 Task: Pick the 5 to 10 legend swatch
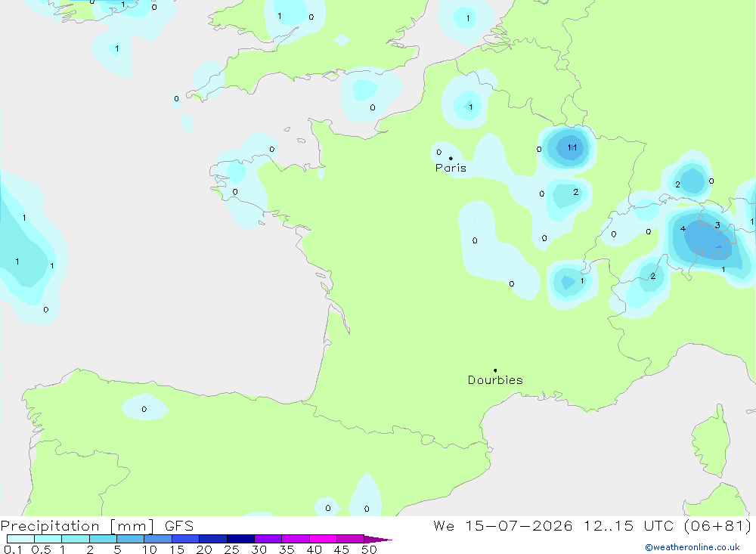point(131,539)
